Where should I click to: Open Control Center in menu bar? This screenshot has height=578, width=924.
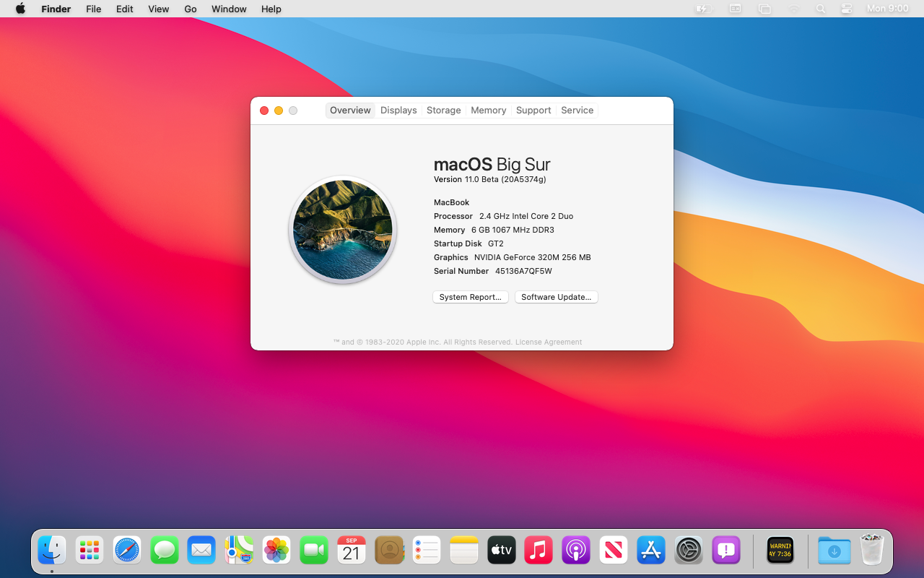[x=847, y=9]
